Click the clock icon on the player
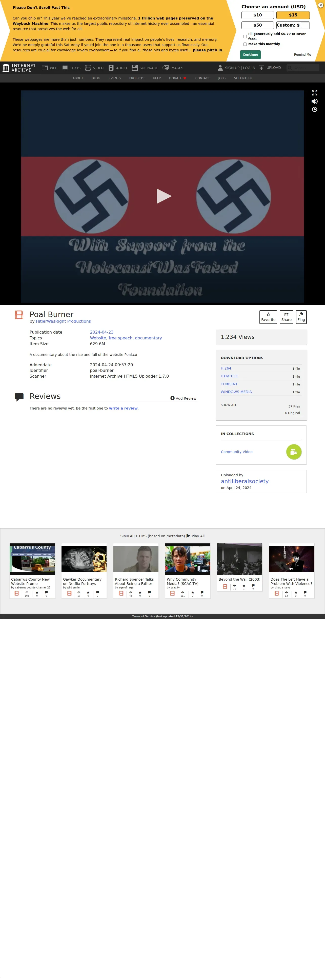 314,110
